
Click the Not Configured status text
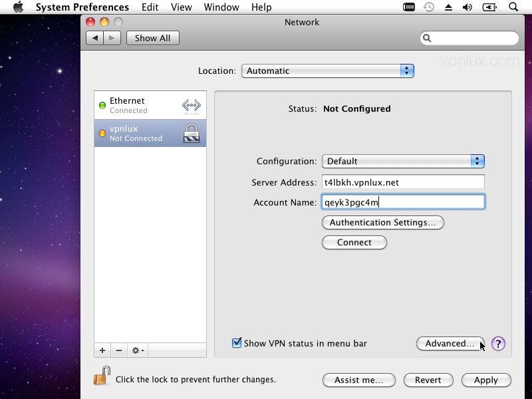357,108
